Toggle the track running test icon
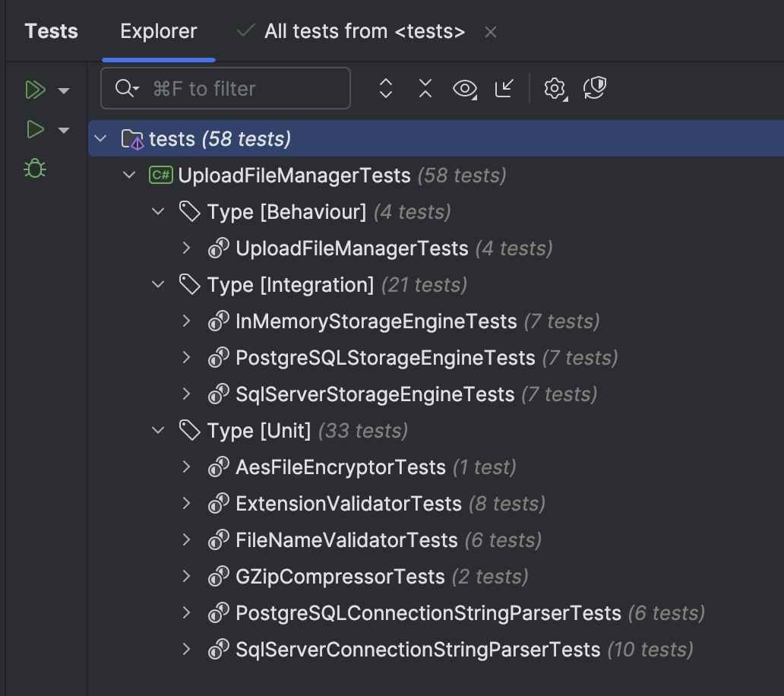784x696 pixels. [503, 88]
